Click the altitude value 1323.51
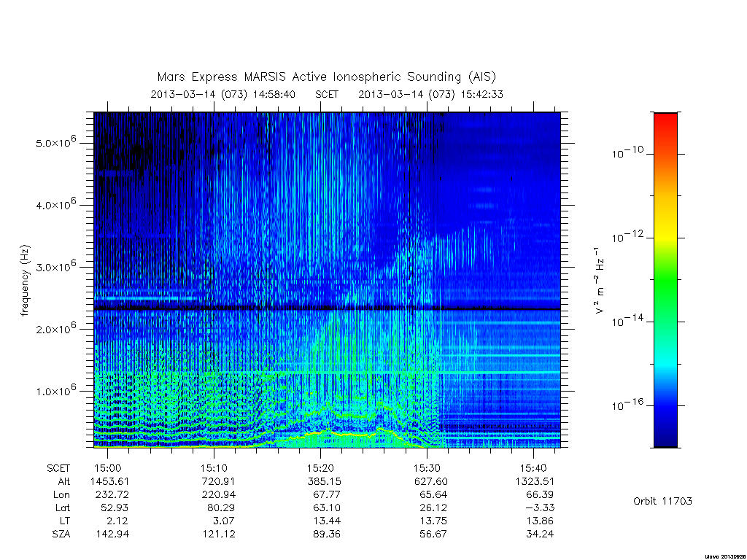This screenshot has height=560, width=747. tap(535, 481)
